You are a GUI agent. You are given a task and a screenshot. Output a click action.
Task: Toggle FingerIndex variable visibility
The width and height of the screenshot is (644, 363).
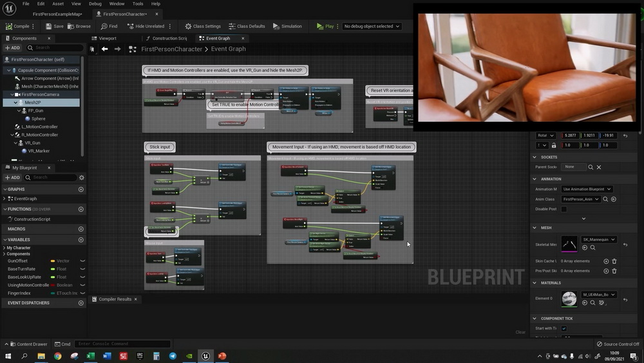pos(82,293)
